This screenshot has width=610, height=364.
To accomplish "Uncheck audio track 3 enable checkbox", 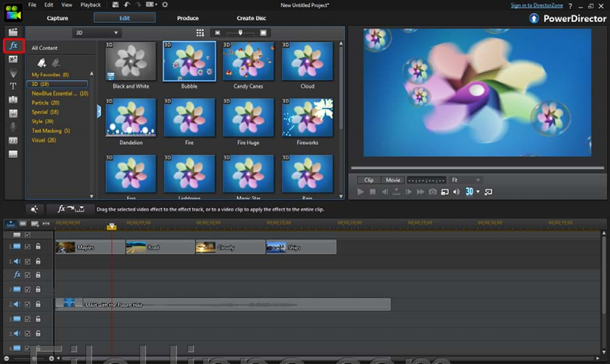I will click(x=28, y=334).
